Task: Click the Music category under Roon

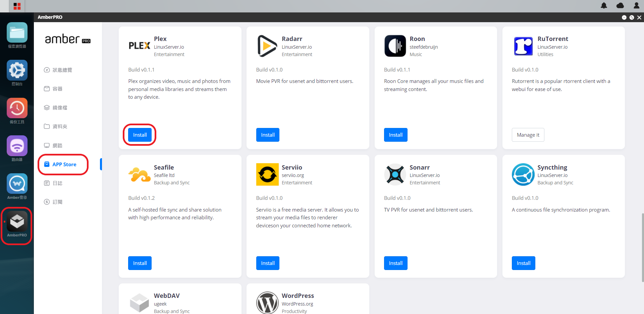Action: (416, 54)
